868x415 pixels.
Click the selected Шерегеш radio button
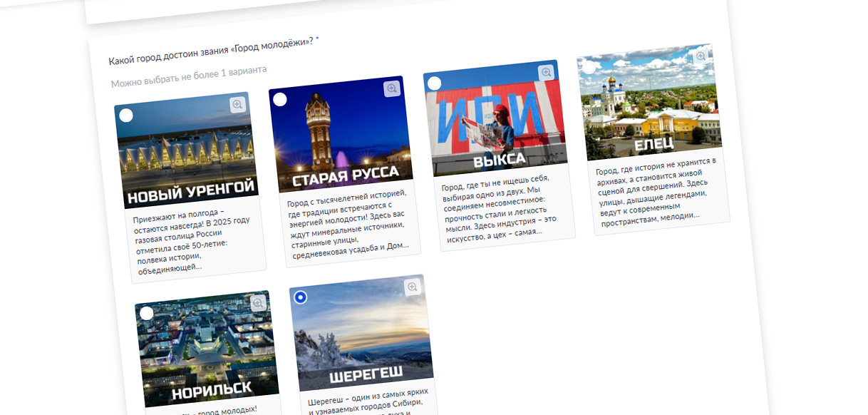(301, 297)
